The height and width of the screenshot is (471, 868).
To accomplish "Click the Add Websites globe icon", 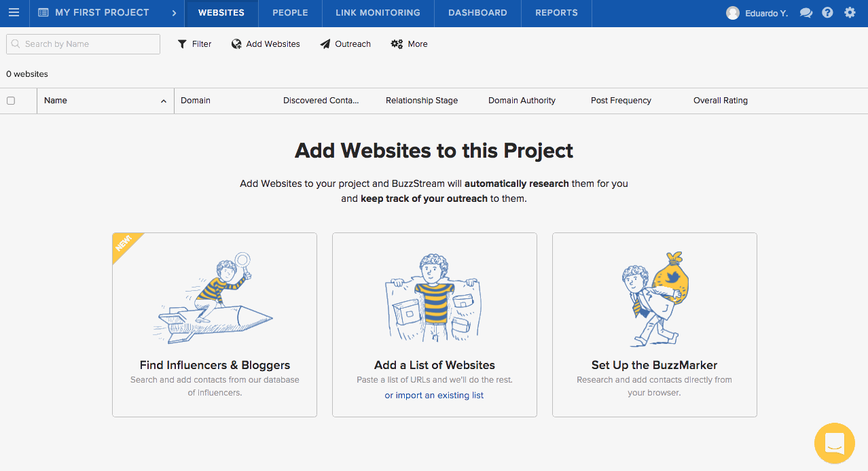I will pos(236,44).
